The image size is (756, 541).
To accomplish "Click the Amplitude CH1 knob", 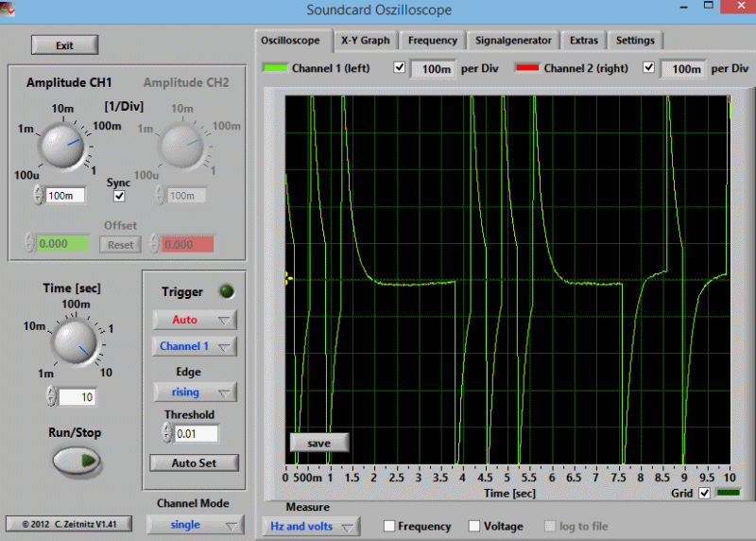I will click(61, 146).
